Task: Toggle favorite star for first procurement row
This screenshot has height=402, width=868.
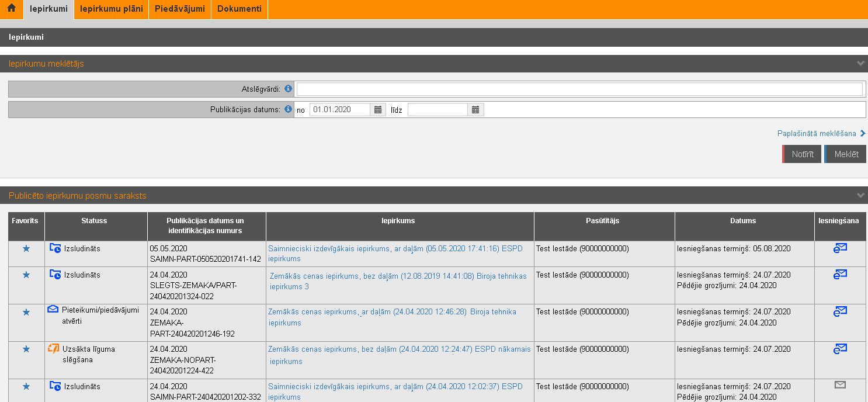Action: click(26, 249)
